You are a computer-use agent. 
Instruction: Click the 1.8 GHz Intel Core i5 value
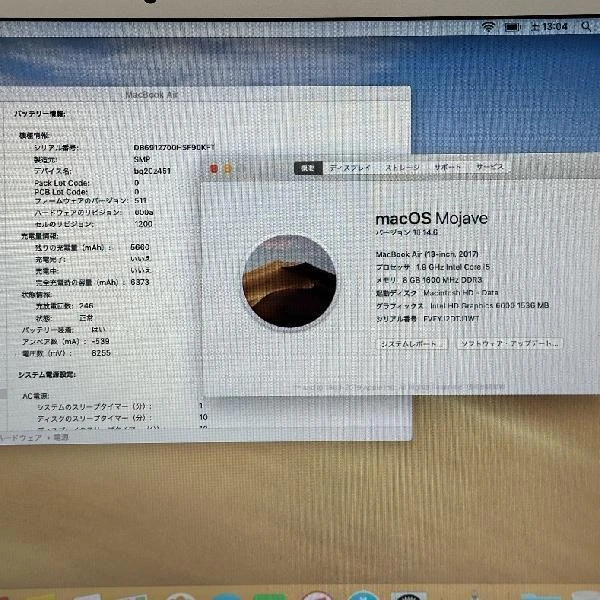(453, 267)
